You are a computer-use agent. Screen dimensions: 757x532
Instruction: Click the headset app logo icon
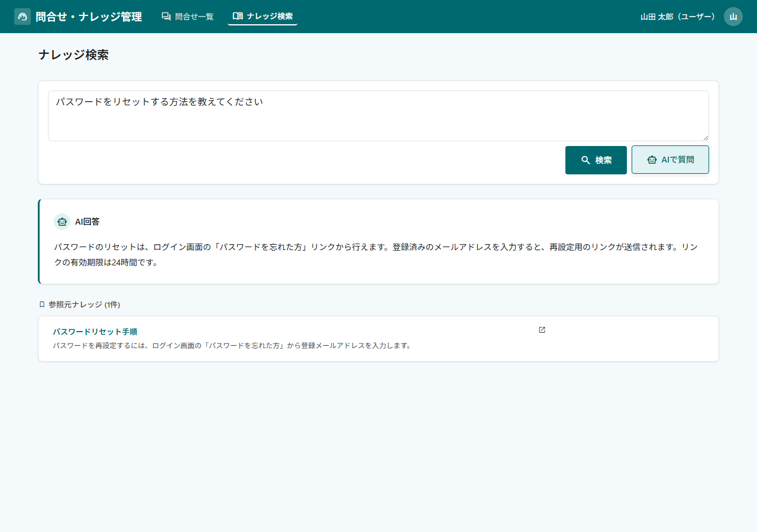pos(22,17)
